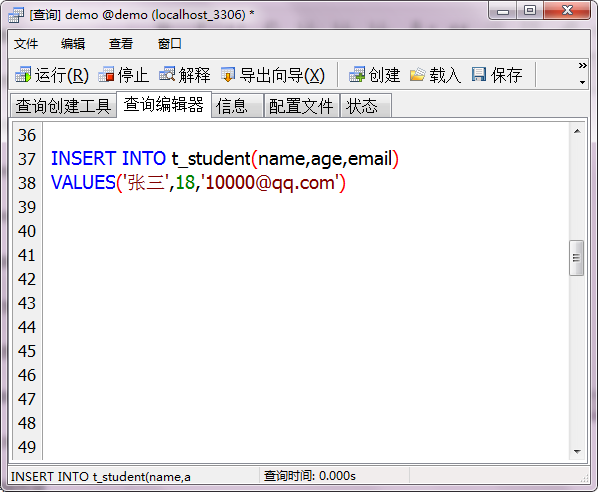Open the toolbar options dropdown arrow
The image size is (598, 492).
click(x=582, y=82)
